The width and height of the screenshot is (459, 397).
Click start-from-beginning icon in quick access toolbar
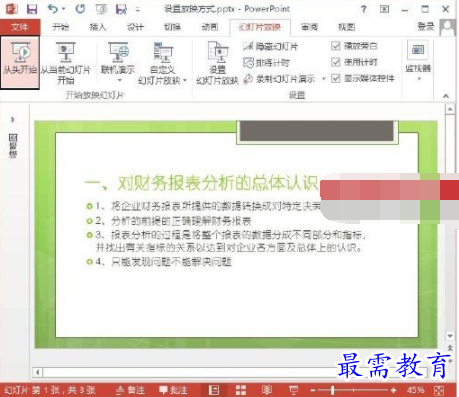pyautogui.click(x=101, y=9)
